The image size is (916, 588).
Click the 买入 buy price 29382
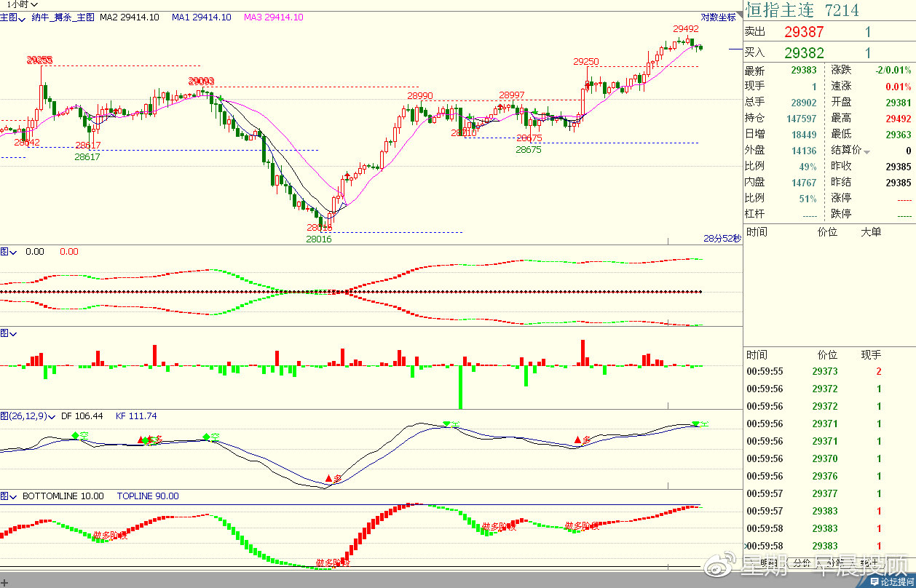coord(804,53)
